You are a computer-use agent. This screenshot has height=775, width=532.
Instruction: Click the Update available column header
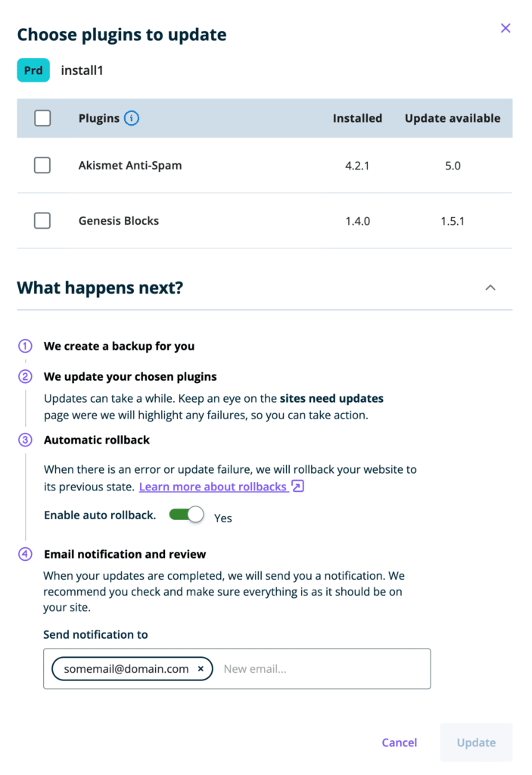point(453,118)
